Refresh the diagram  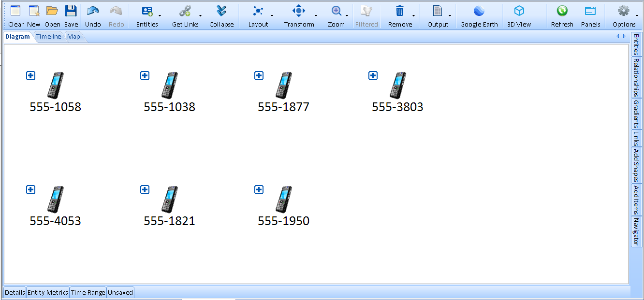click(x=562, y=11)
